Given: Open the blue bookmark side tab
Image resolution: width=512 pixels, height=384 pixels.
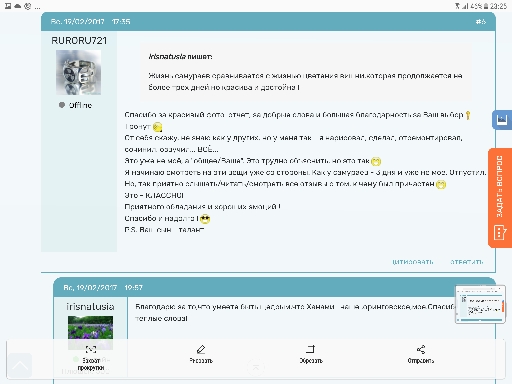Looking at the screenshot, I should [502, 119].
